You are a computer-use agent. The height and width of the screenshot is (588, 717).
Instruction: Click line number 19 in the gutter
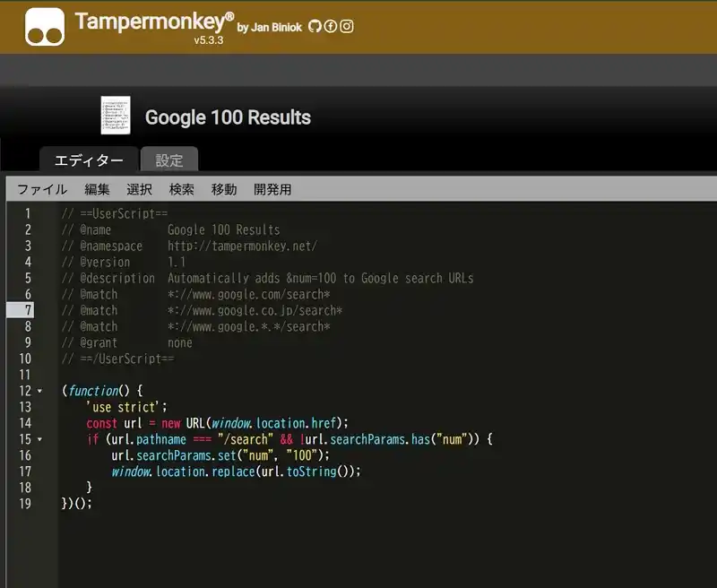click(25, 504)
